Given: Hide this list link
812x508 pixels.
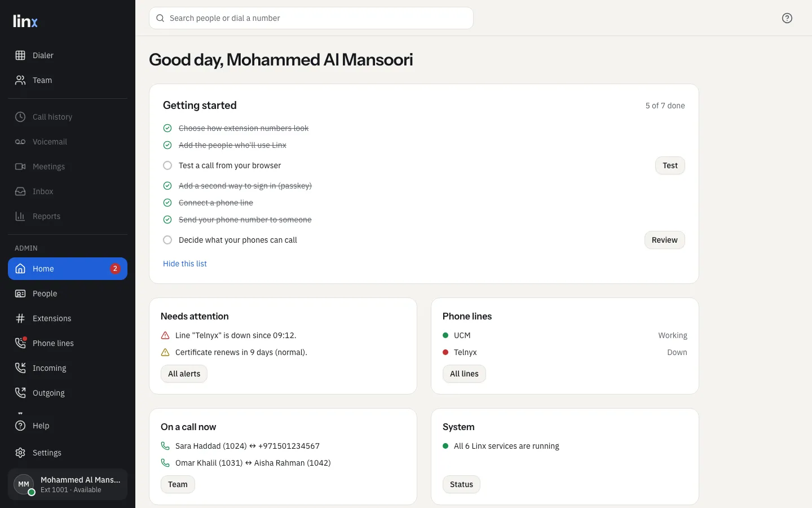Looking at the screenshot, I should click(x=185, y=264).
